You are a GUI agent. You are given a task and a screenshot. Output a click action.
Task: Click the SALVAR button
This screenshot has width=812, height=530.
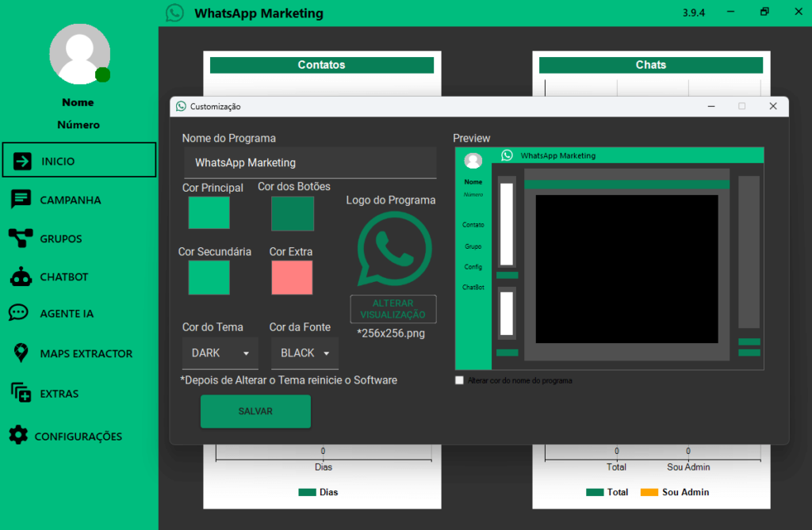(255, 411)
